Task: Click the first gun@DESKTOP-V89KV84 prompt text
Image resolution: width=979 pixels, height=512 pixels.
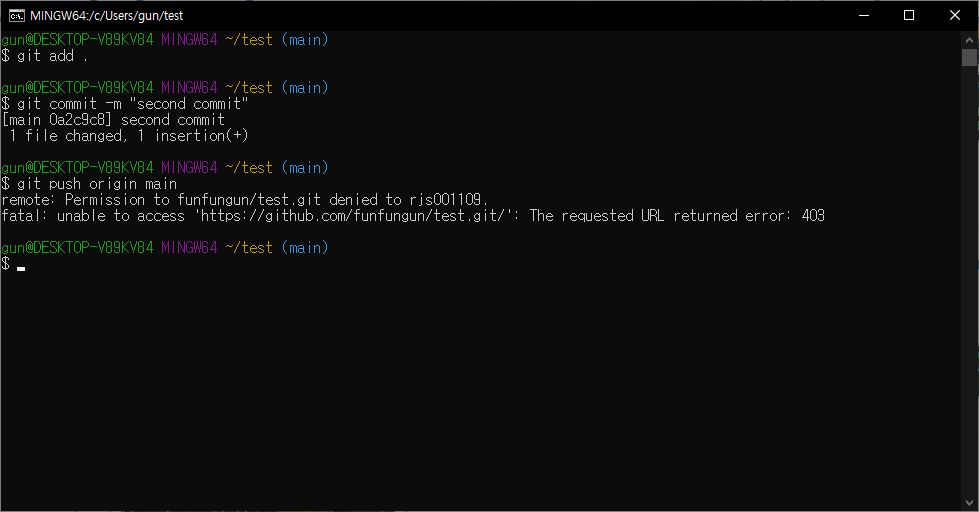Action: (77, 40)
